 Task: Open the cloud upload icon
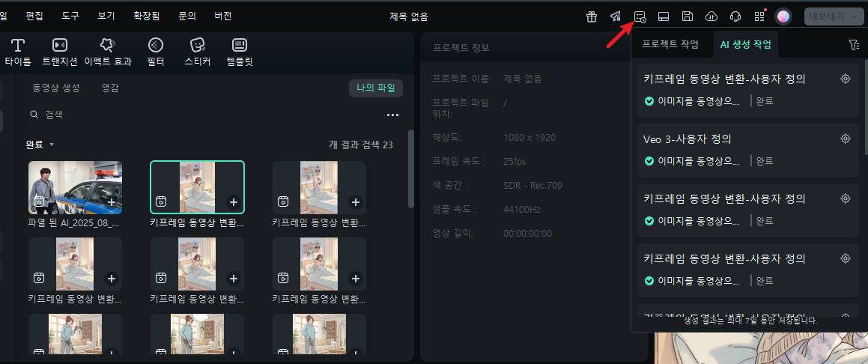click(711, 16)
